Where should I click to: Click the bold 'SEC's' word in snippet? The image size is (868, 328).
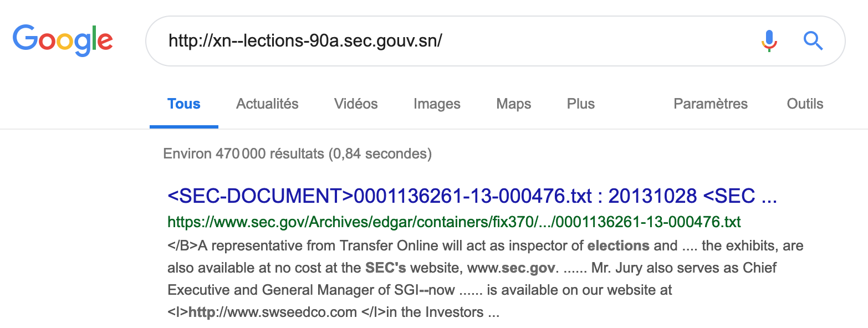click(385, 268)
